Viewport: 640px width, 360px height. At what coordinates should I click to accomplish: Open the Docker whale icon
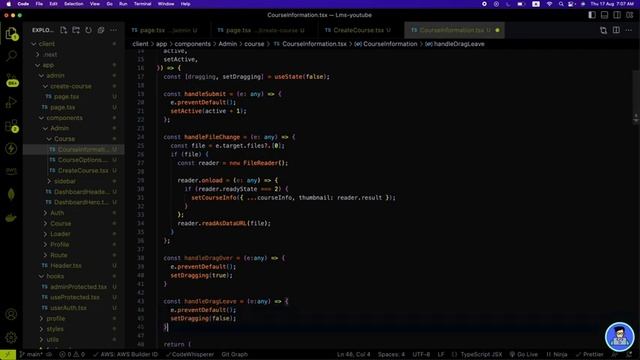(x=11, y=217)
